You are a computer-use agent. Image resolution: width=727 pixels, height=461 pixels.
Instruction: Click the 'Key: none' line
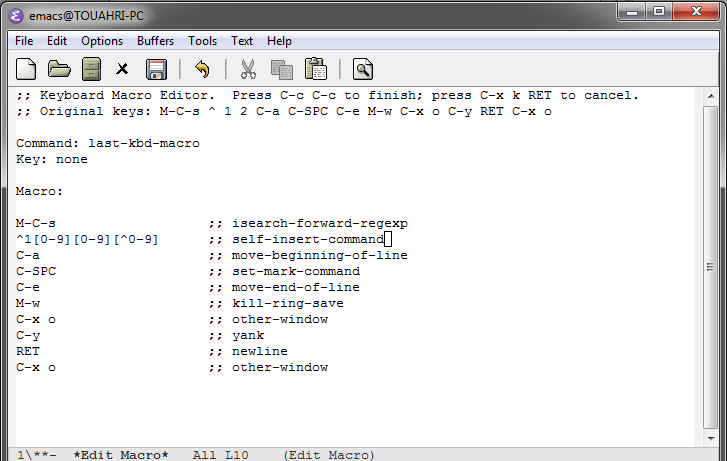51,160
